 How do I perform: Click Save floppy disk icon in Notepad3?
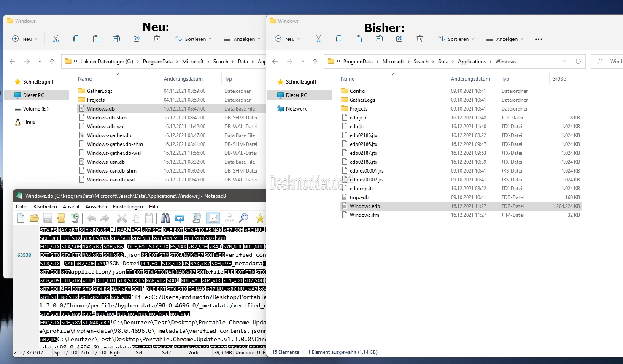pyautogui.click(x=48, y=218)
